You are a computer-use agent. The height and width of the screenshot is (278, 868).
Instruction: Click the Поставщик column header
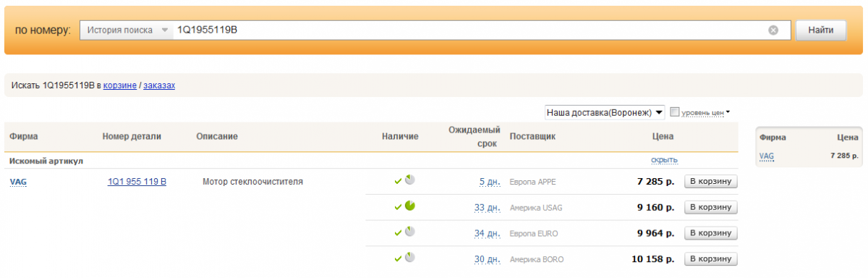click(x=532, y=136)
